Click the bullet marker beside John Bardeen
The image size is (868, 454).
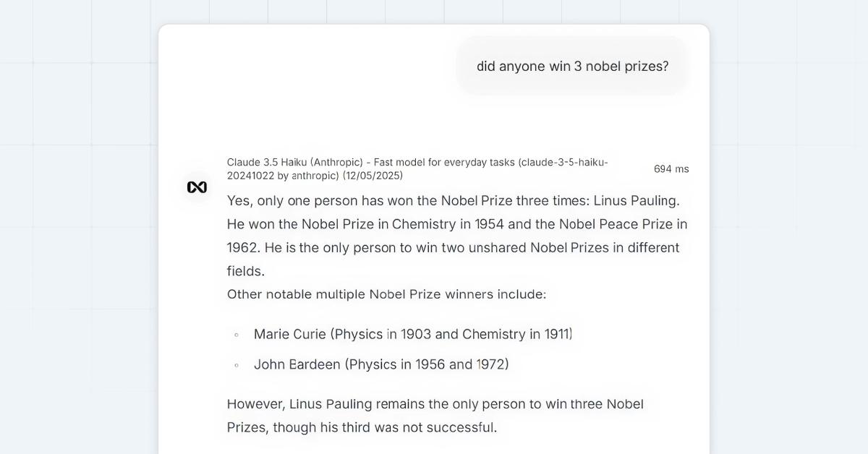tap(237, 365)
